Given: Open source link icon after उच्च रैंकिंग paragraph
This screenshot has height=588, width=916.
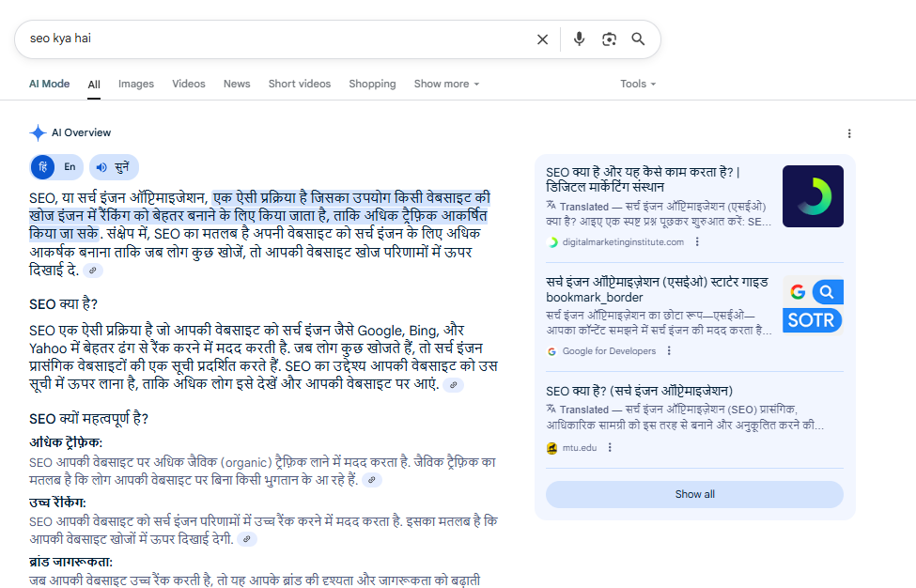Looking at the screenshot, I should tap(247, 539).
